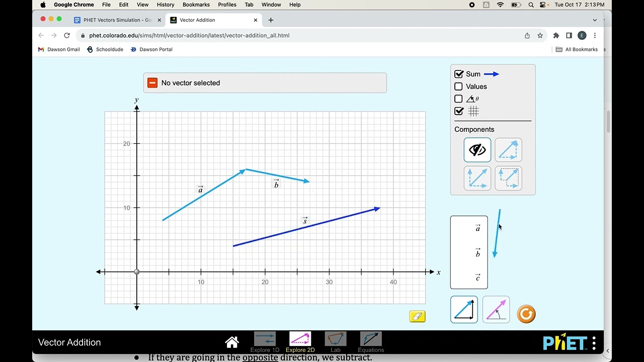Bookmark this page with the star
The height and width of the screenshot is (362, 644).
tap(540, 36)
